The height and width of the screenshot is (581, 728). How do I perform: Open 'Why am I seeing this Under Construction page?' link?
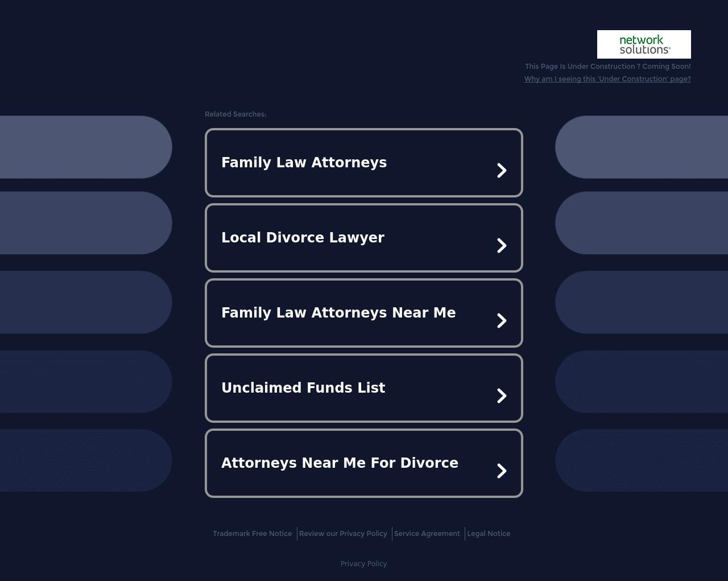(607, 79)
